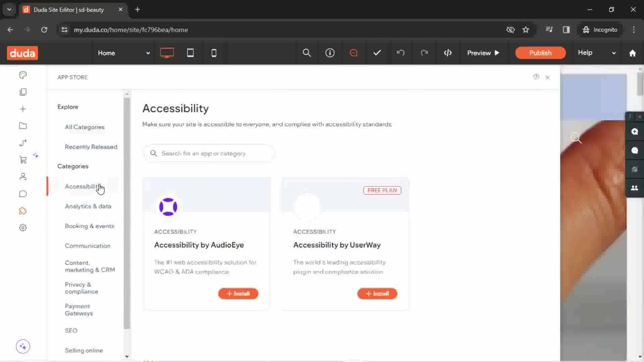Click the AI assistant sparkle button
This screenshot has height=362, width=644.
[23, 346]
